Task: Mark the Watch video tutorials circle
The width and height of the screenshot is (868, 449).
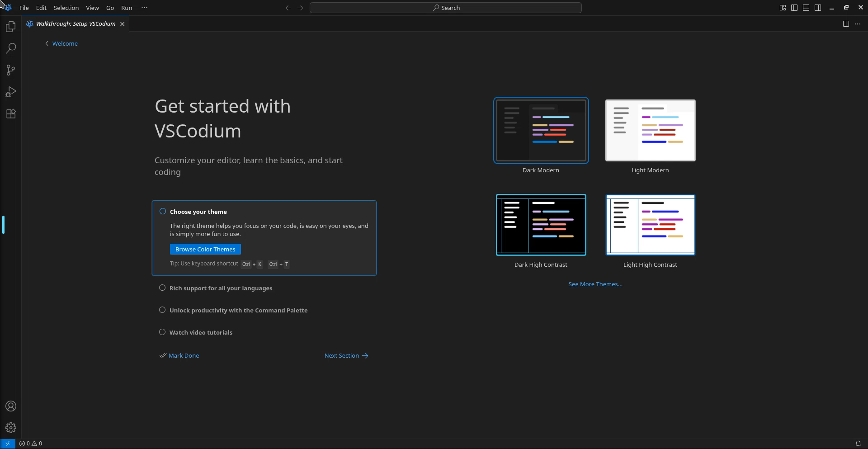Action: point(162,332)
